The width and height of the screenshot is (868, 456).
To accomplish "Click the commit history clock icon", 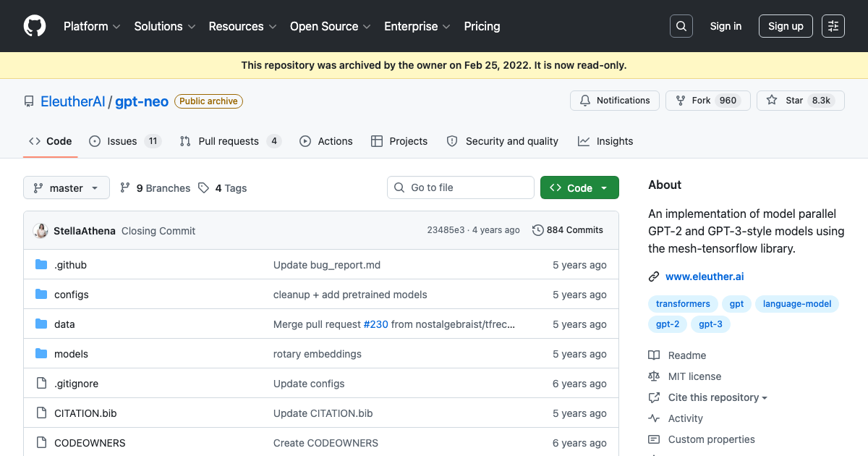I will point(537,230).
